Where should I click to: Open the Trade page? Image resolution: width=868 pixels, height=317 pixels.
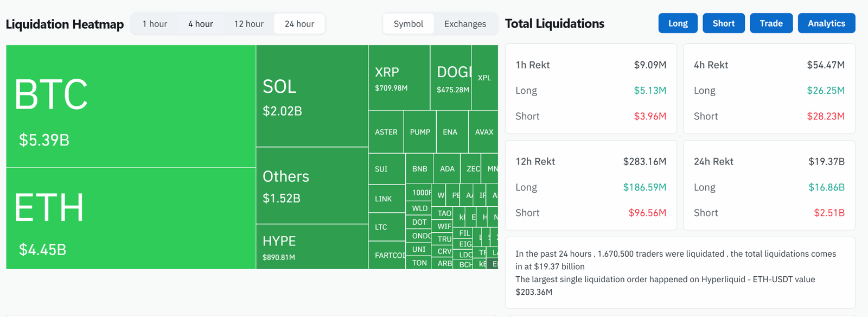click(771, 23)
